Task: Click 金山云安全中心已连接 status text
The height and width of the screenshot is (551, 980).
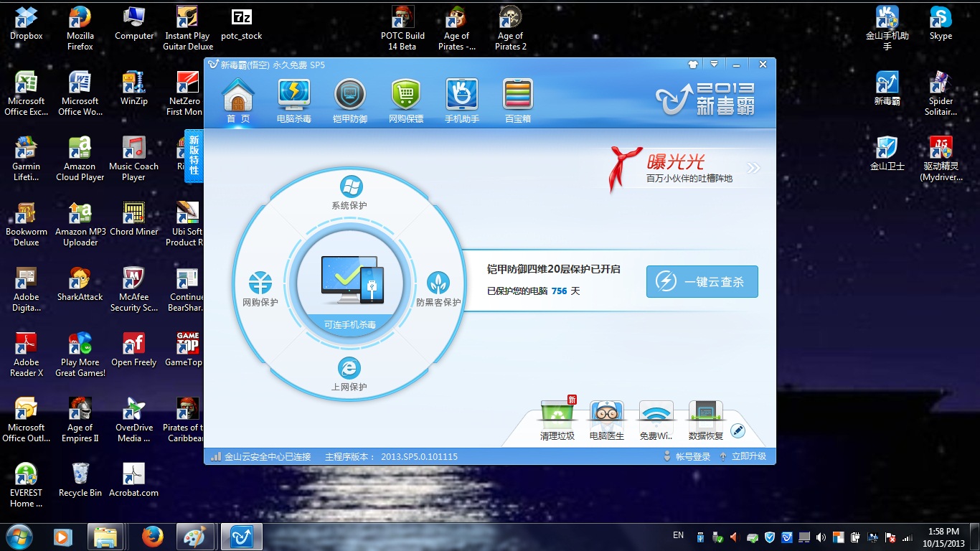Action: [267, 456]
